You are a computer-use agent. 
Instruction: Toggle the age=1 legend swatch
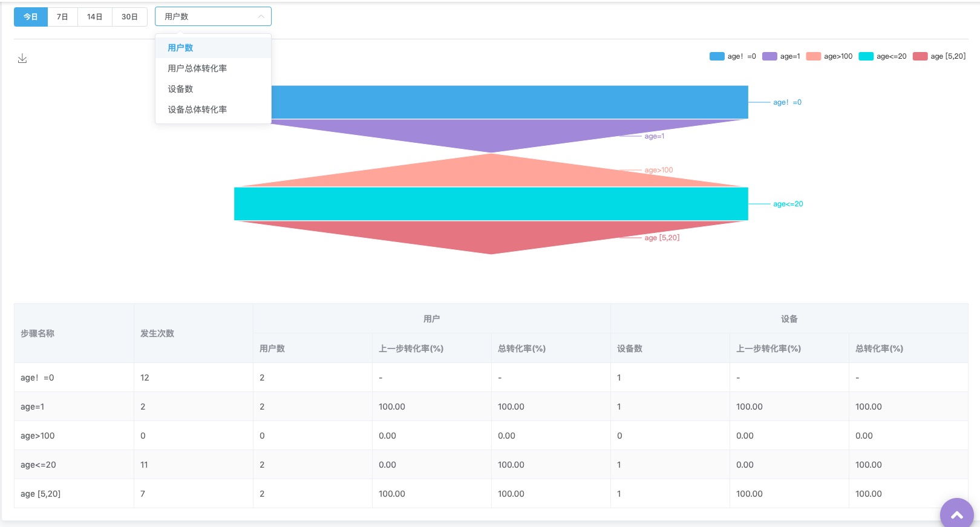769,56
